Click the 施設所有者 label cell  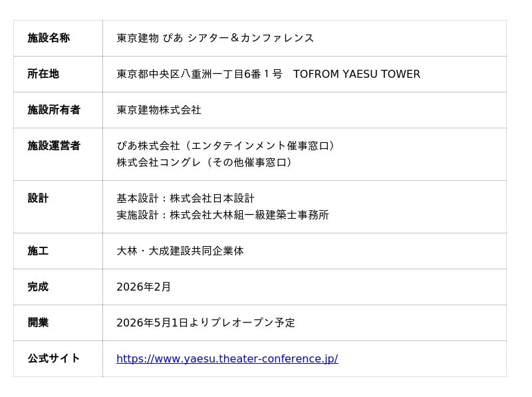pyautogui.click(x=54, y=110)
